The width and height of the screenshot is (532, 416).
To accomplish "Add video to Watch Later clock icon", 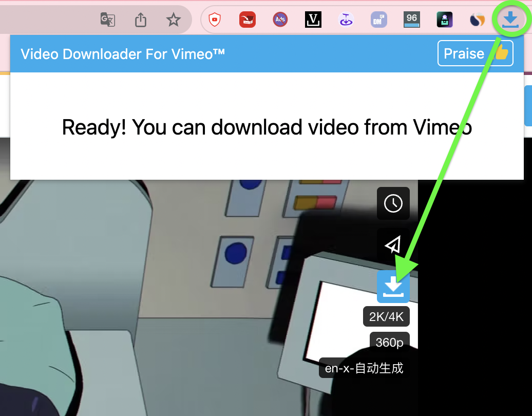I will coord(393,203).
